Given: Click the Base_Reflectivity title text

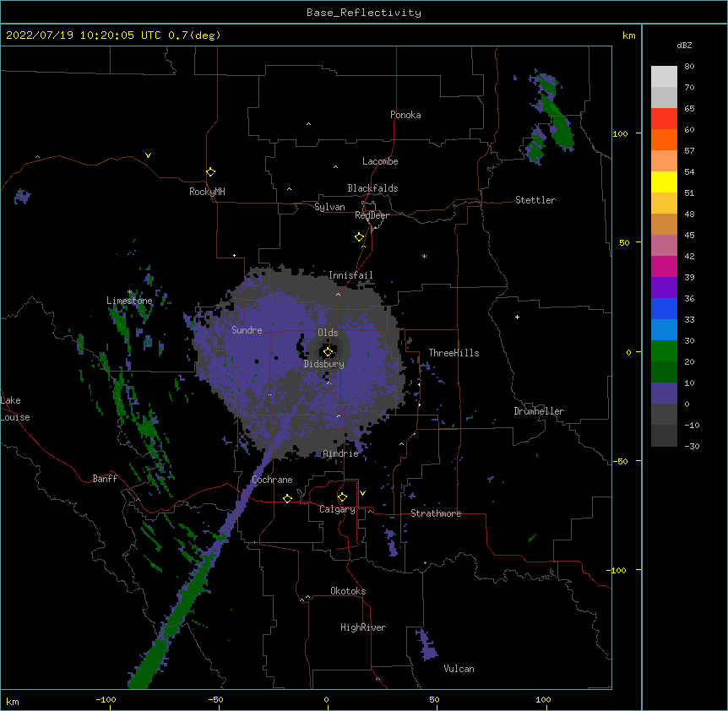Looking at the screenshot, I should (364, 13).
